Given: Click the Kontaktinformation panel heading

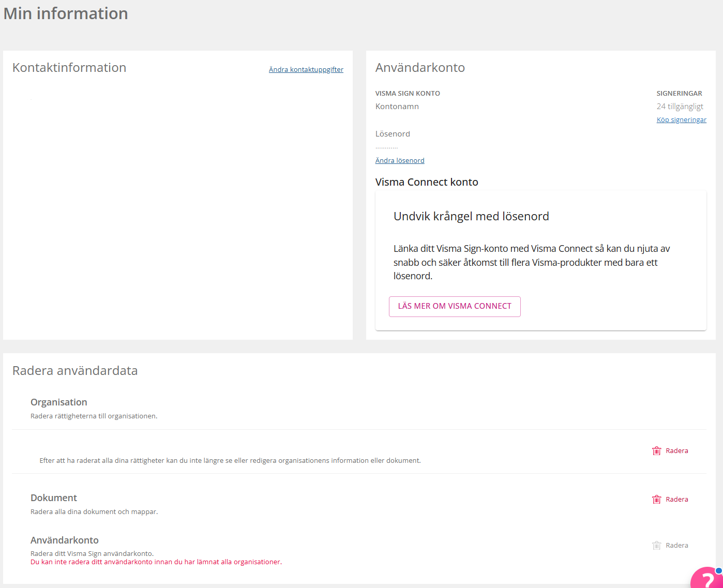Looking at the screenshot, I should tap(69, 68).
